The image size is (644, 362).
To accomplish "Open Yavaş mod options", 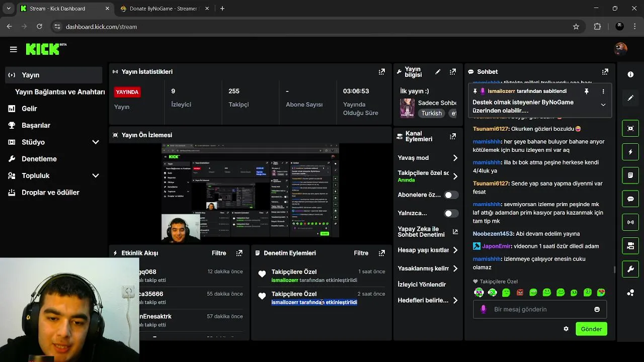I will (428, 158).
